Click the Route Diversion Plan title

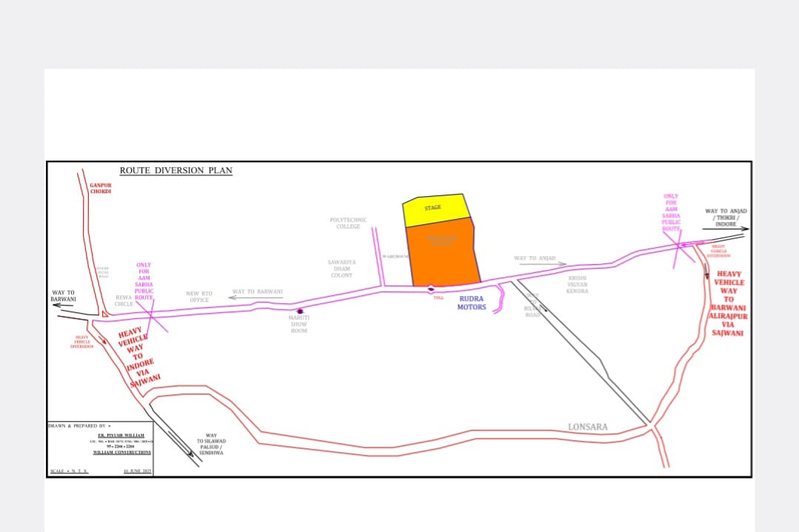(x=175, y=171)
